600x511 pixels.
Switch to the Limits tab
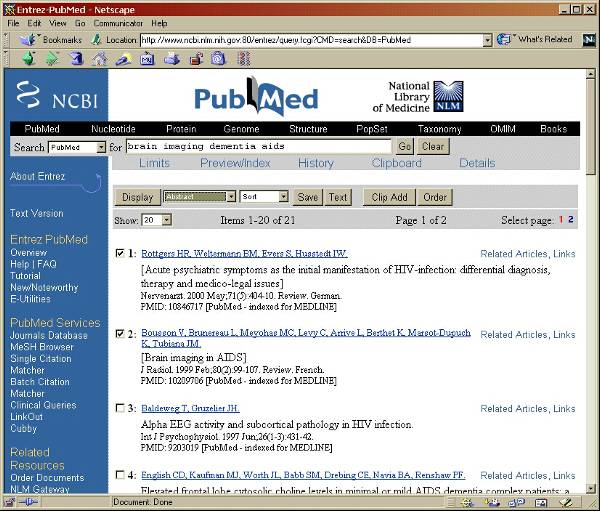[154, 163]
